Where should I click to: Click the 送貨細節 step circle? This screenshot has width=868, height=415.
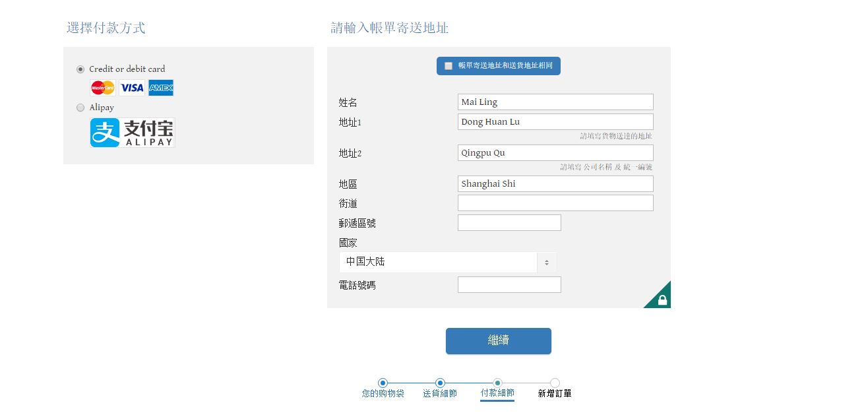[x=441, y=383]
